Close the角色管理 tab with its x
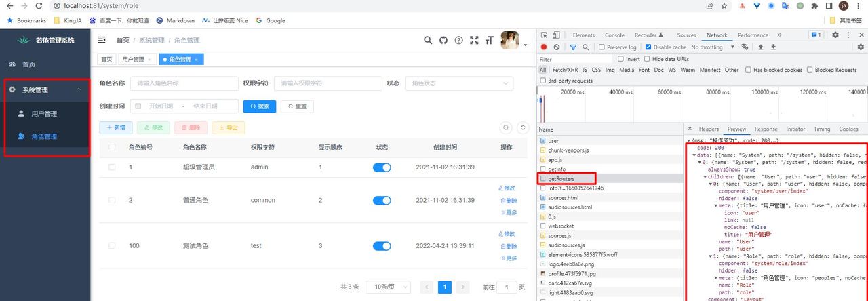 tap(196, 60)
